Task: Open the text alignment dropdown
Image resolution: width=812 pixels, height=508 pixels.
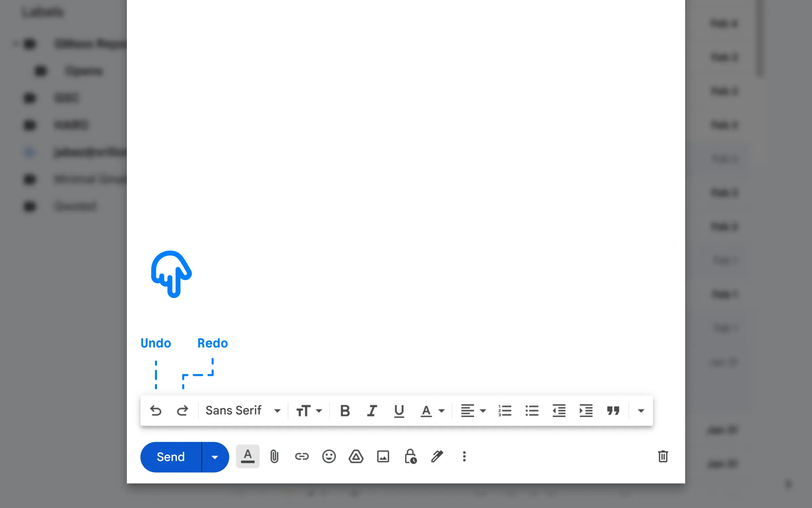Action: 473,410
